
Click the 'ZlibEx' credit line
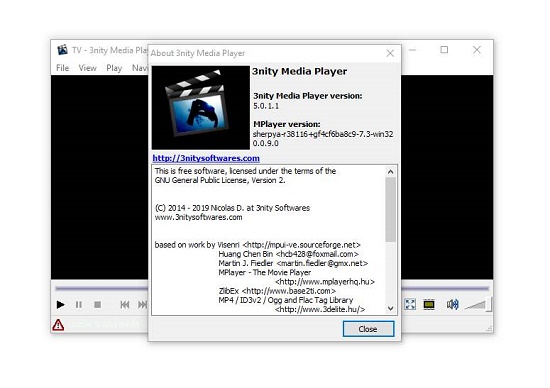click(x=277, y=291)
